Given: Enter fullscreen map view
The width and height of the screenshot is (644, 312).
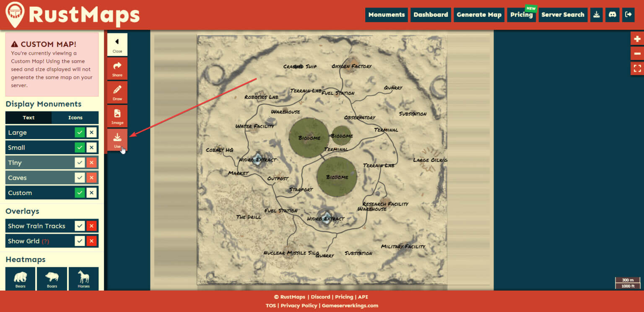Looking at the screenshot, I should [637, 69].
